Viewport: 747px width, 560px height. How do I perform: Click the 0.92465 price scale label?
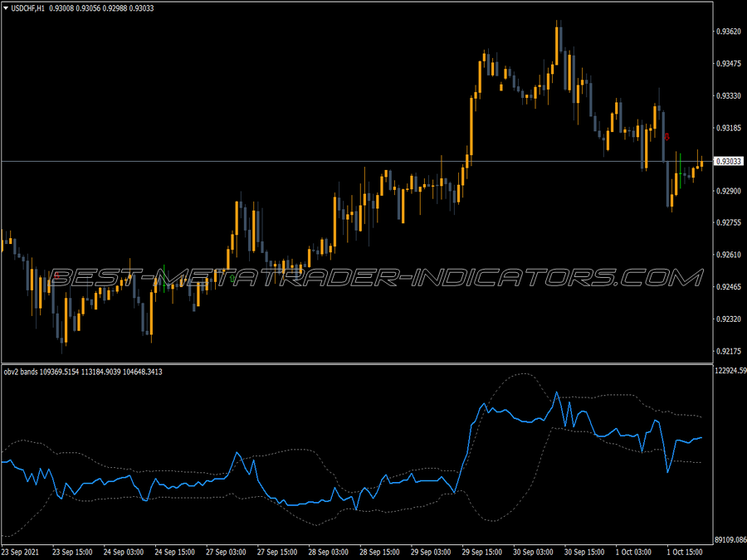coord(729,287)
